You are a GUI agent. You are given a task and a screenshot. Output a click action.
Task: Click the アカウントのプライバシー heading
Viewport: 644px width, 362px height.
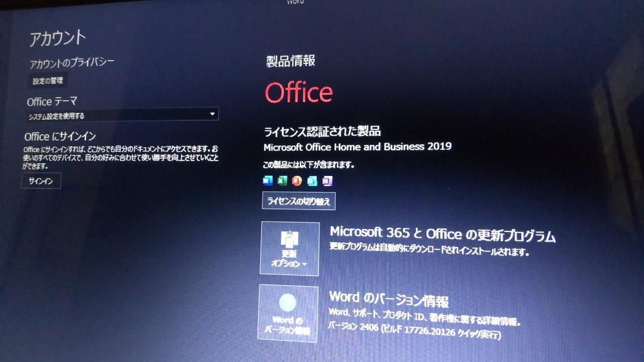pyautogui.click(x=72, y=63)
